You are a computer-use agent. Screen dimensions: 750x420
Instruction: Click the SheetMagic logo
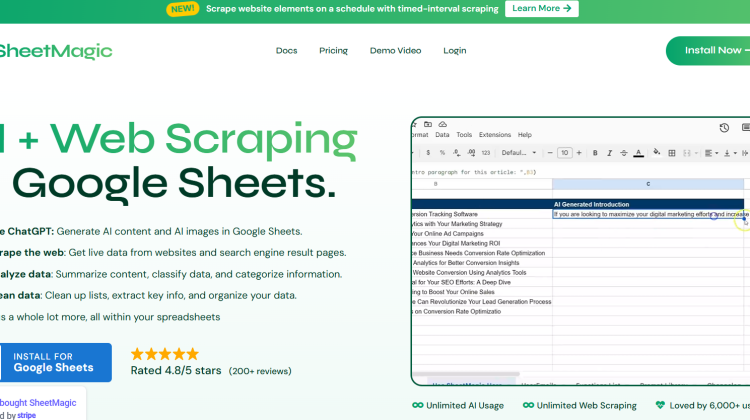click(55, 51)
